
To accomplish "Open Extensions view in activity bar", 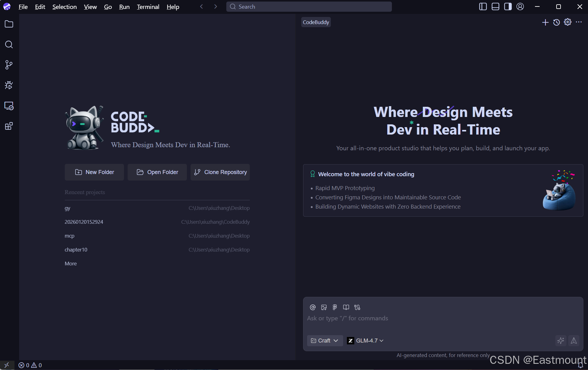I will pyautogui.click(x=9, y=126).
